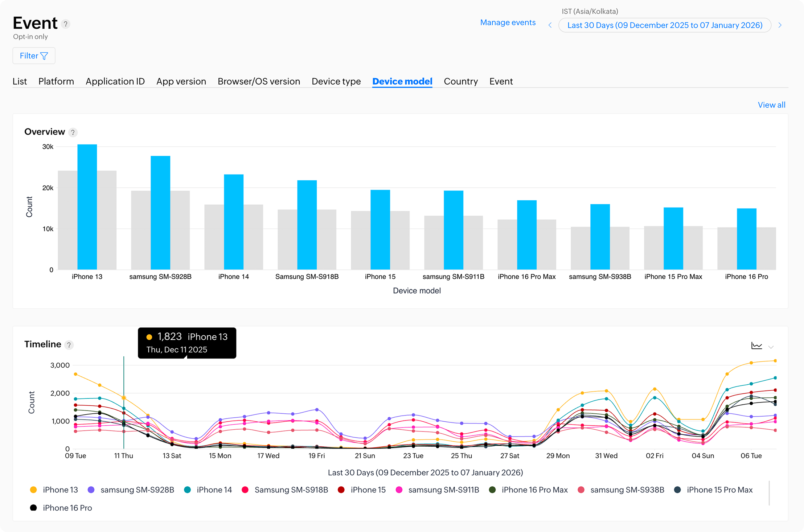
Task: Click the pink color dot for samsung SM-S911B
Action: point(399,489)
